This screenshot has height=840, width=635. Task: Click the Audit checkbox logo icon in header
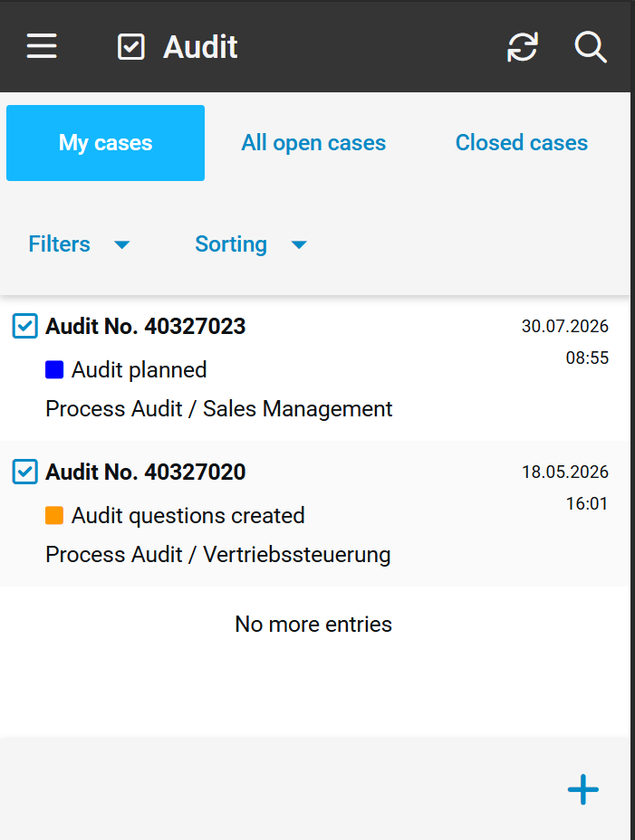(x=130, y=46)
